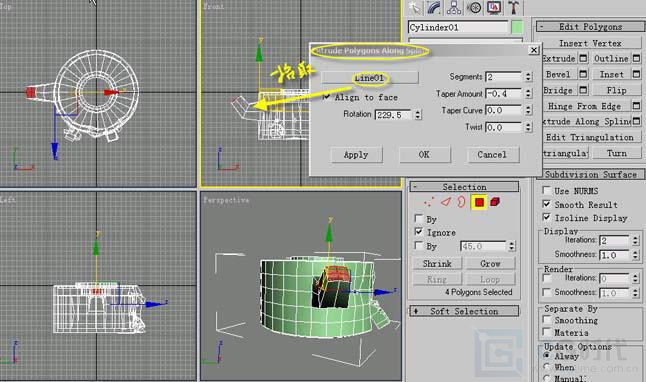Toggle Isoline Display checkbox
This screenshot has width=646, height=382.
(x=547, y=217)
